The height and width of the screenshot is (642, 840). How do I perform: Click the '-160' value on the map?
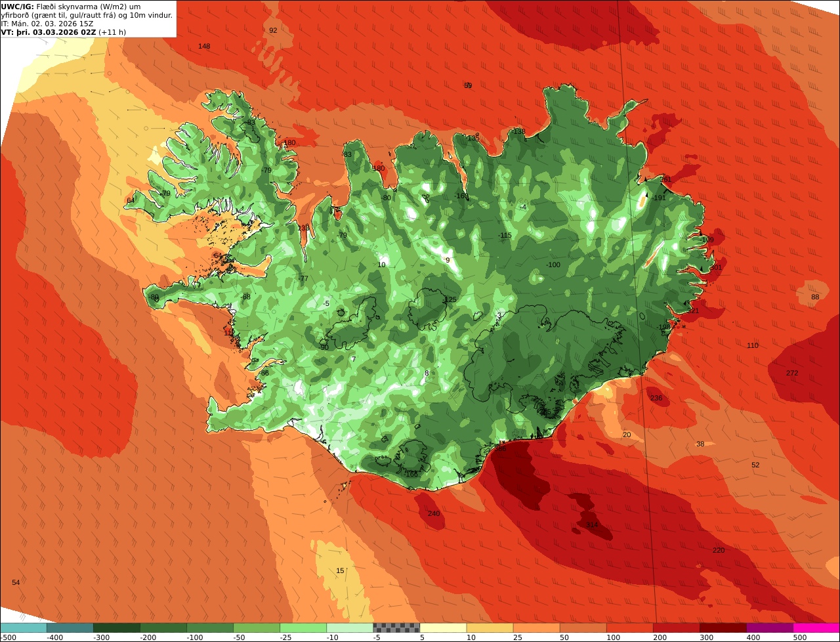(x=461, y=196)
